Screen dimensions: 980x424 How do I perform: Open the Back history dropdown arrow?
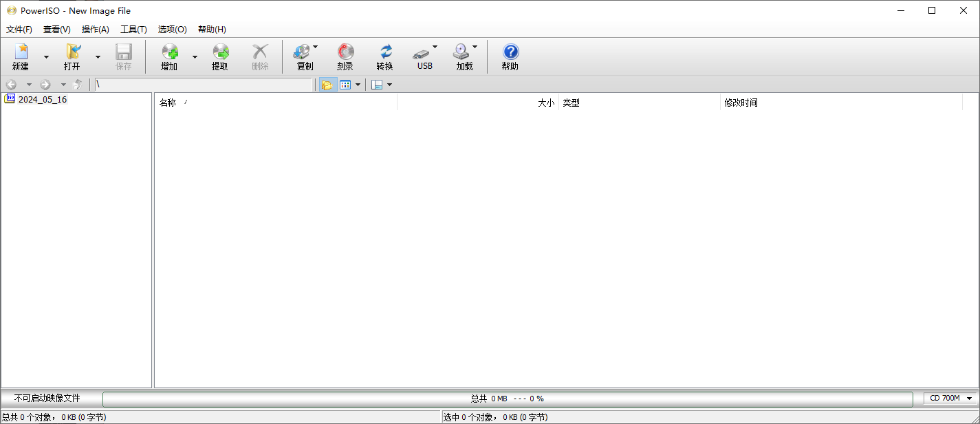click(29, 85)
